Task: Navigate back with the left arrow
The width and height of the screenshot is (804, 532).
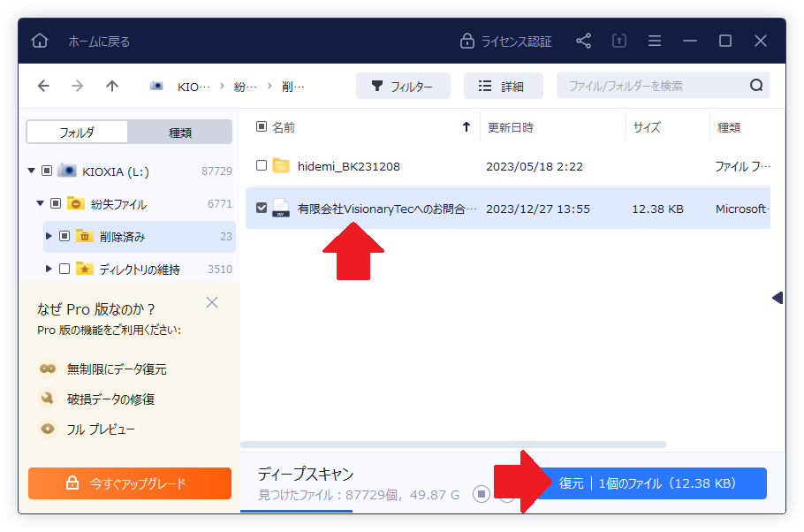Action: pyautogui.click(x=43, y=86)
